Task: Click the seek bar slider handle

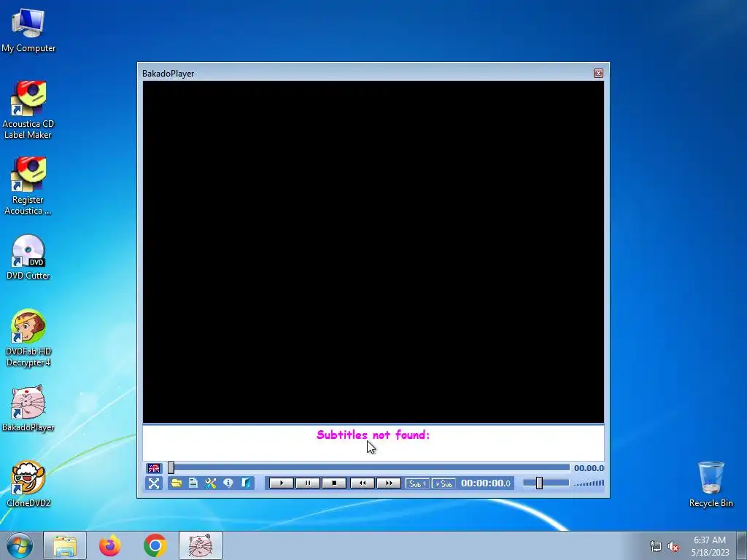Action: click(x=171, y=468)
